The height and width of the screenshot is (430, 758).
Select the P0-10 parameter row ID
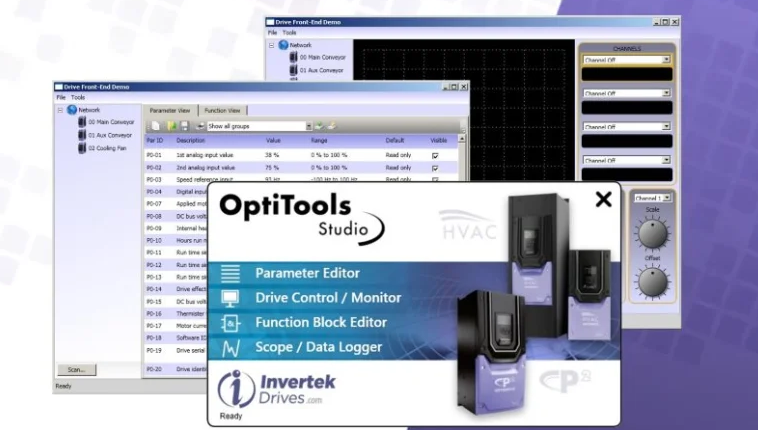tap(154, 240)
